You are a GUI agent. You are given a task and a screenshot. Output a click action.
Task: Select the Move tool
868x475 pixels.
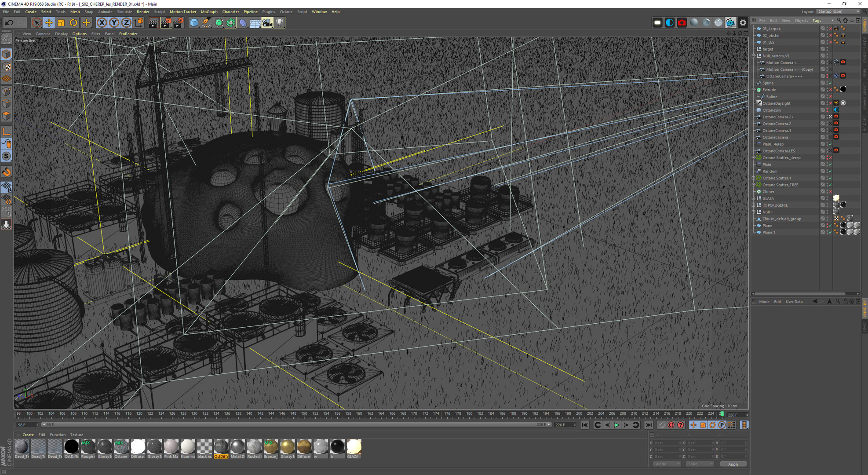click(49, 22)
